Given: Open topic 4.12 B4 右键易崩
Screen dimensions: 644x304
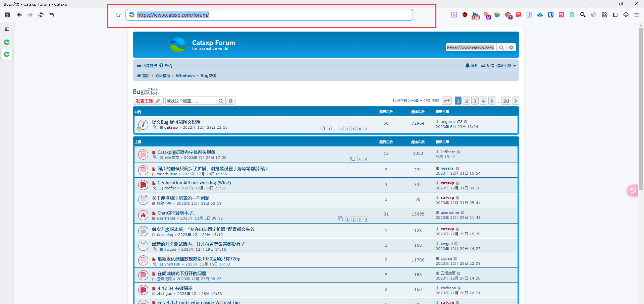Looking at the screenshot, I should pos(175,288).
